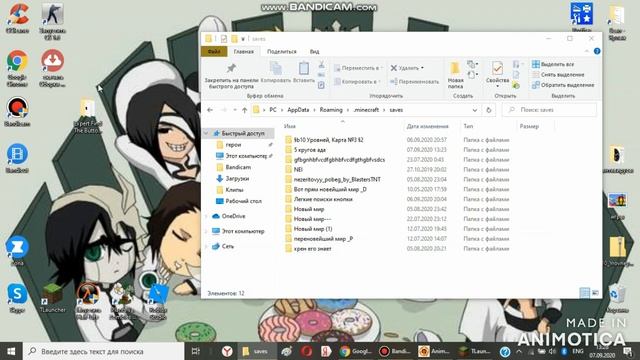Switch to the Вид (View) ribbon tab

pyautogui.click(x=314, y=51)
